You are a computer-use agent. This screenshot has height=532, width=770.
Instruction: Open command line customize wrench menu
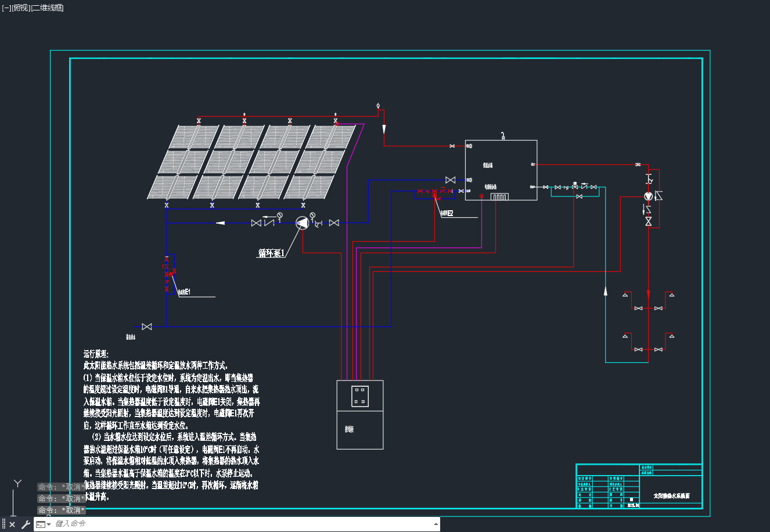(26, 524)
